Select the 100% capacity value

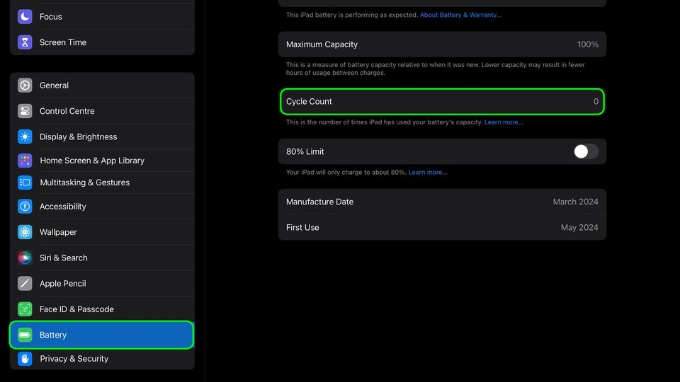click(588, 44)
